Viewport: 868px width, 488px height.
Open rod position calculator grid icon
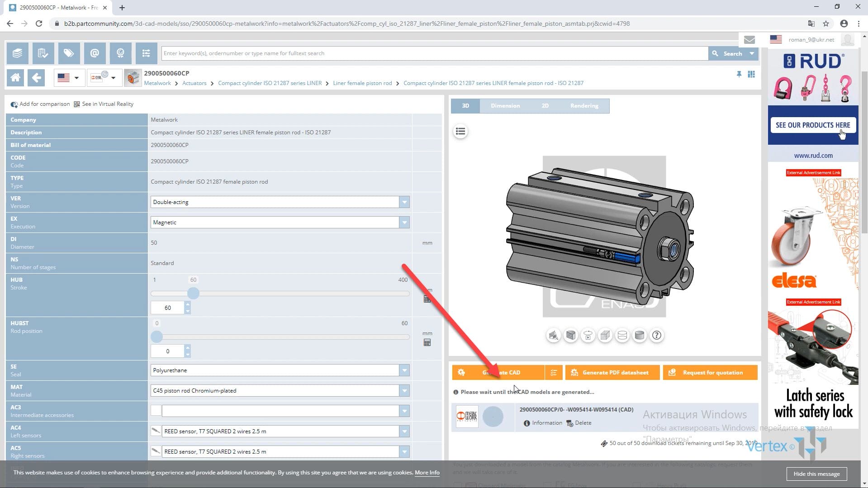click(427, 343)
